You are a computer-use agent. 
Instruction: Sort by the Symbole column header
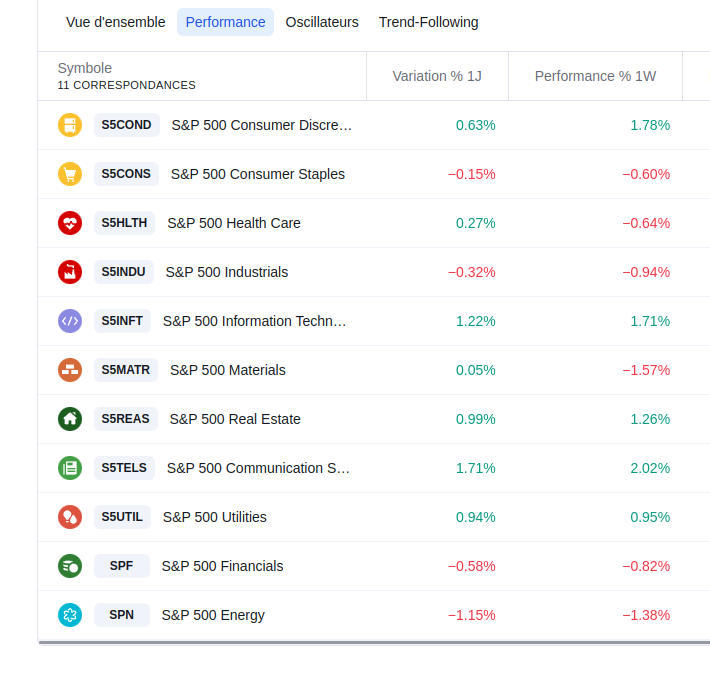click(85, 68)
